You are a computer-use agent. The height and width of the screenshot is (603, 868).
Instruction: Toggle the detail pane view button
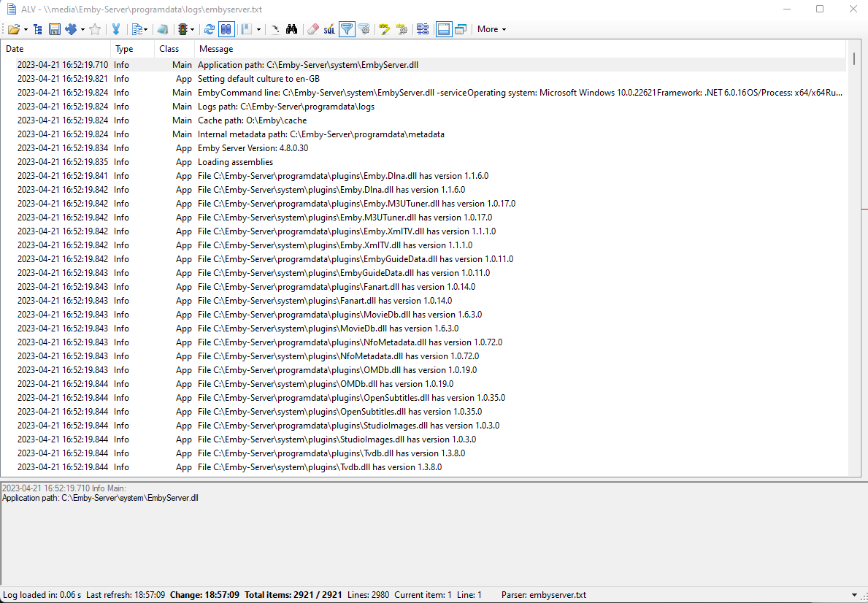(444, 29)
